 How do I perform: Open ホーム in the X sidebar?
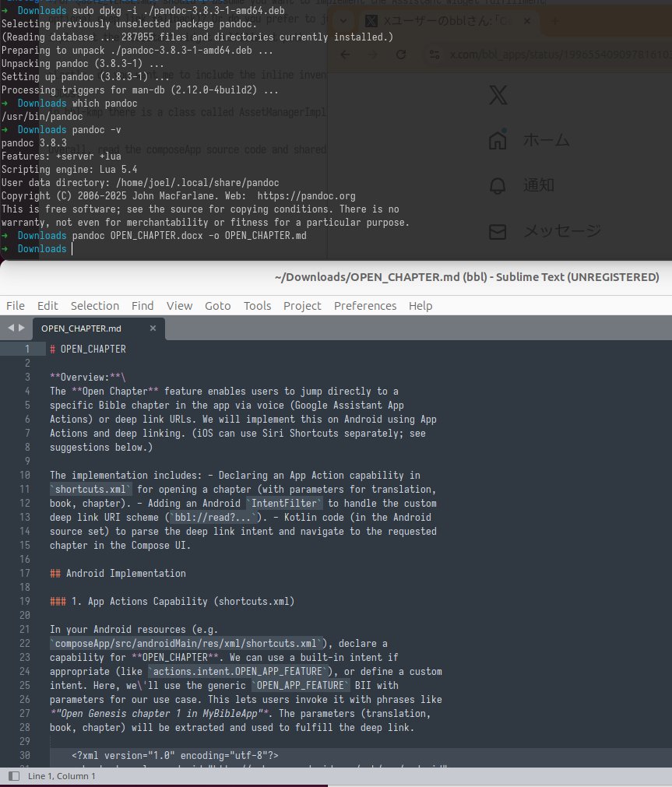coord(547,140)
